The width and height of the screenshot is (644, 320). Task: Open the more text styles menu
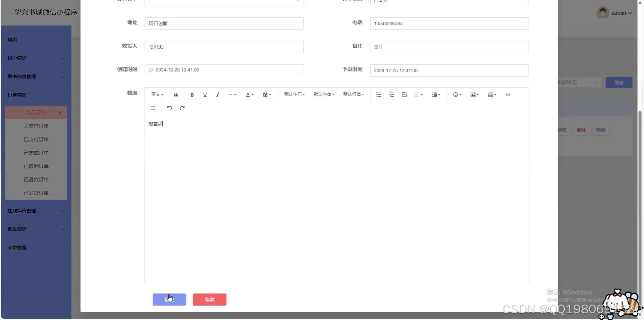(x=232, y=95)
